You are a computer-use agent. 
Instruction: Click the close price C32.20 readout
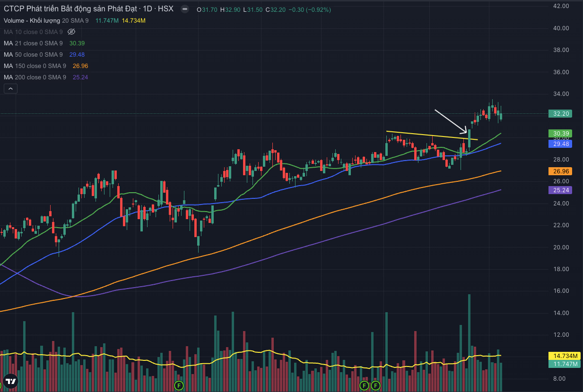(x=275, y=9)
